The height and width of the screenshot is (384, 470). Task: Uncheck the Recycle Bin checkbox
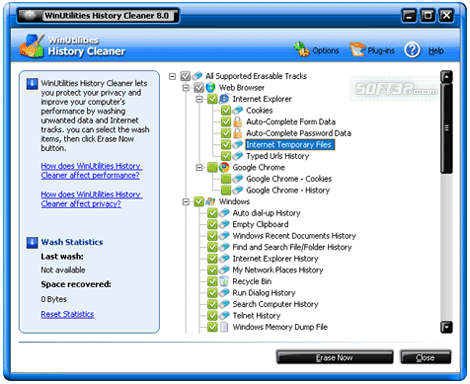coord(212,281)
